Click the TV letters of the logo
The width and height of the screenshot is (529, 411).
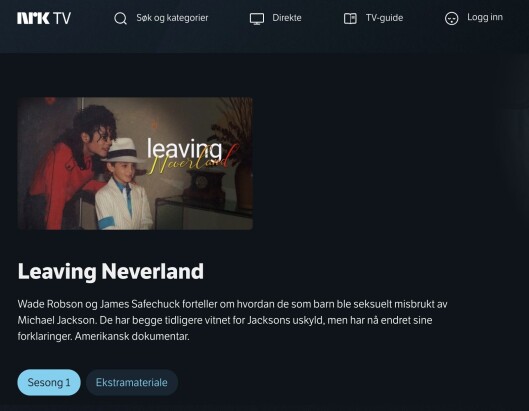coord(62,18)
